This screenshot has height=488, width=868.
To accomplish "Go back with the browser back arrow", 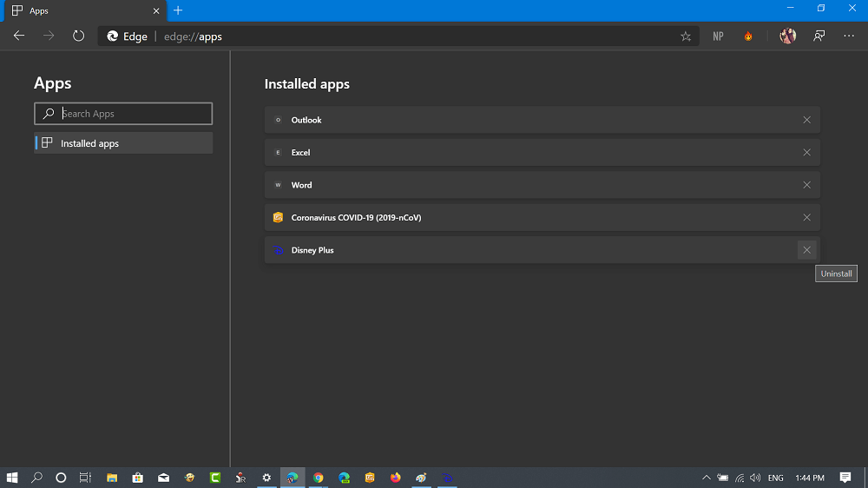I will pyautogui.click(x=19, y=36).
